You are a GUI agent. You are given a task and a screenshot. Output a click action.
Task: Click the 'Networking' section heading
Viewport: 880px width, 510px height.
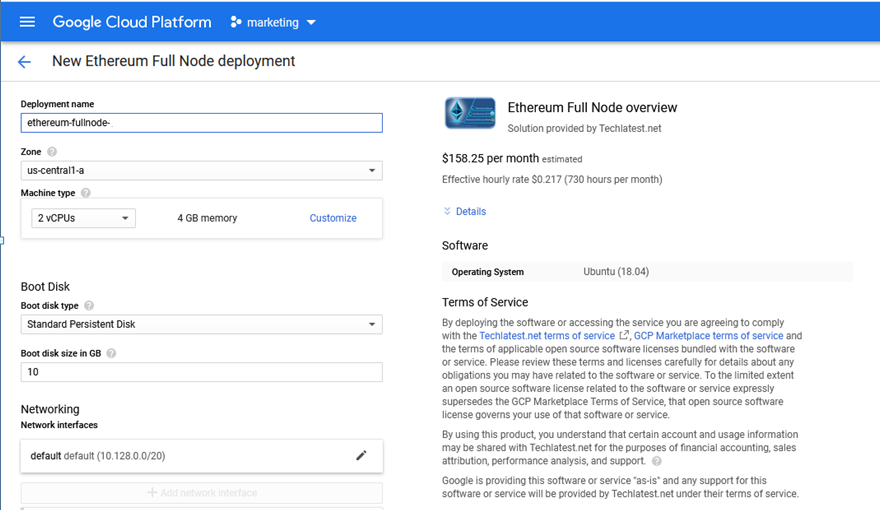pos(50,409)
